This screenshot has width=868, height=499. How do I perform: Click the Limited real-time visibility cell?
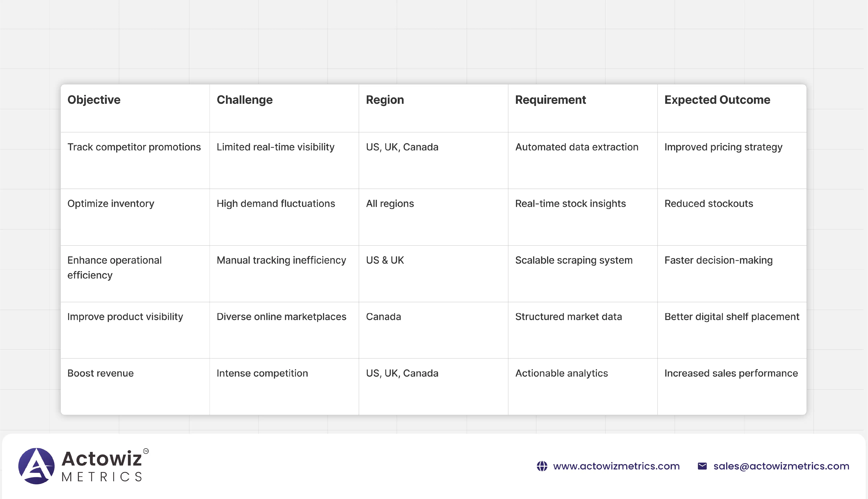pyautogui.click(x=275, y=147)
